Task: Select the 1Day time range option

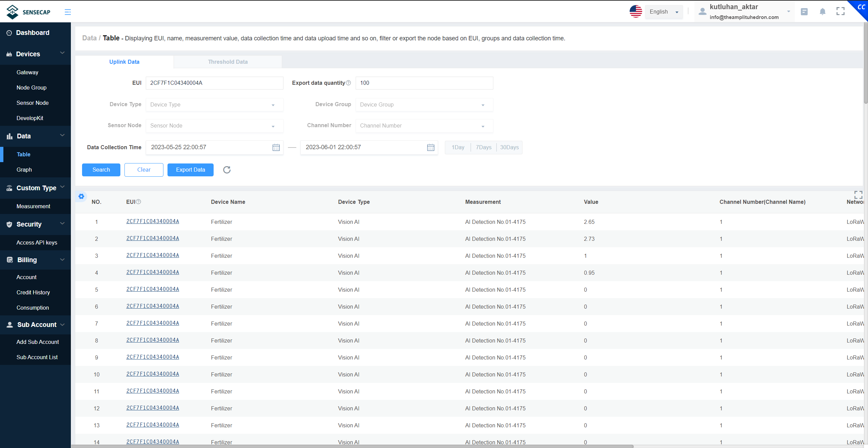Action: 458,147
